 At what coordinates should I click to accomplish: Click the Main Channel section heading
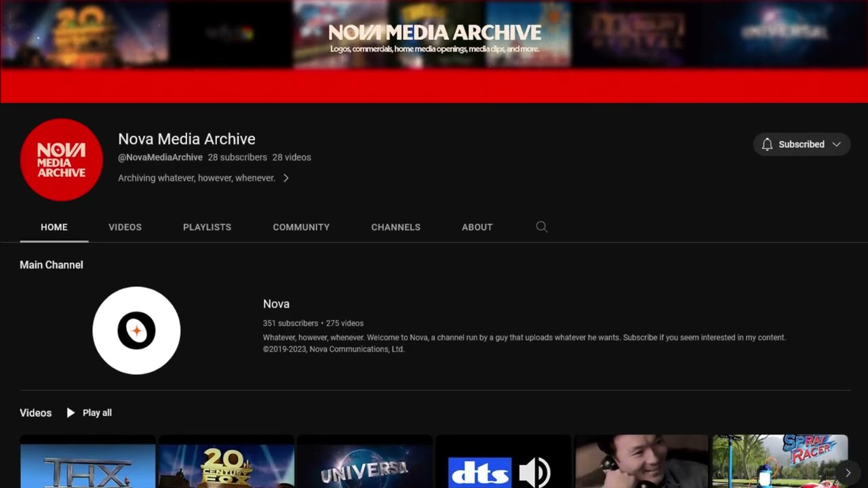pyautogui.click(x=52, y=265)
